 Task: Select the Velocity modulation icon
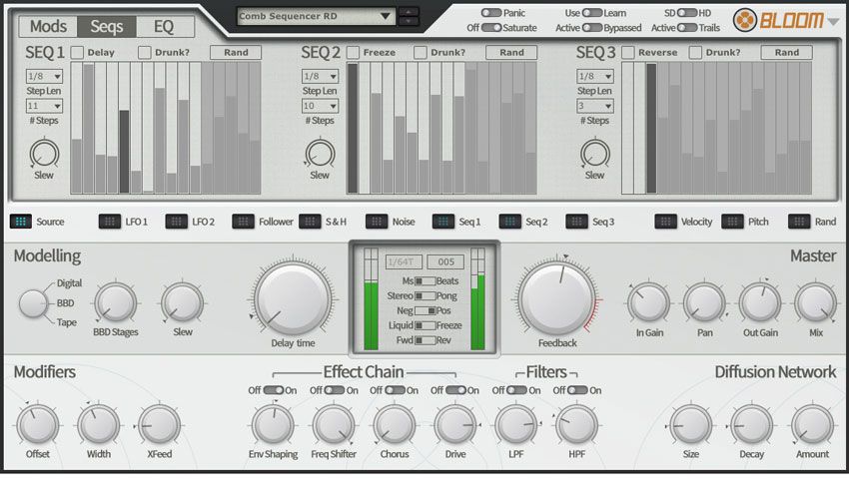coord(666,222)
